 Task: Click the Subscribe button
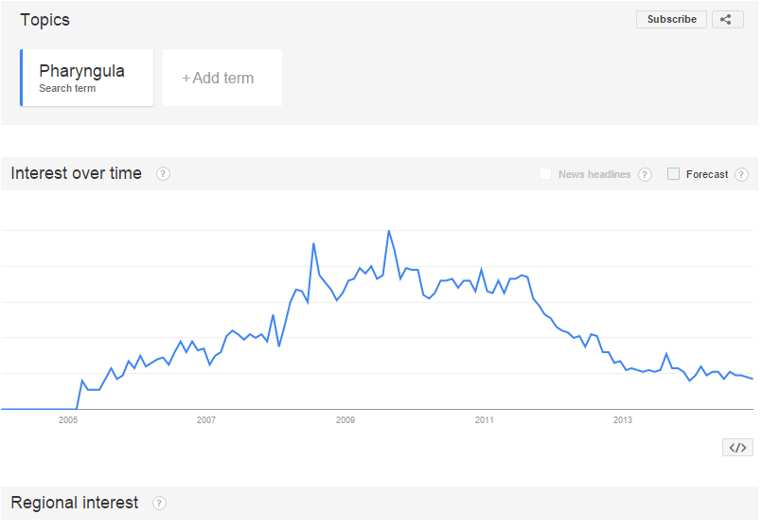tap(671, 19)
